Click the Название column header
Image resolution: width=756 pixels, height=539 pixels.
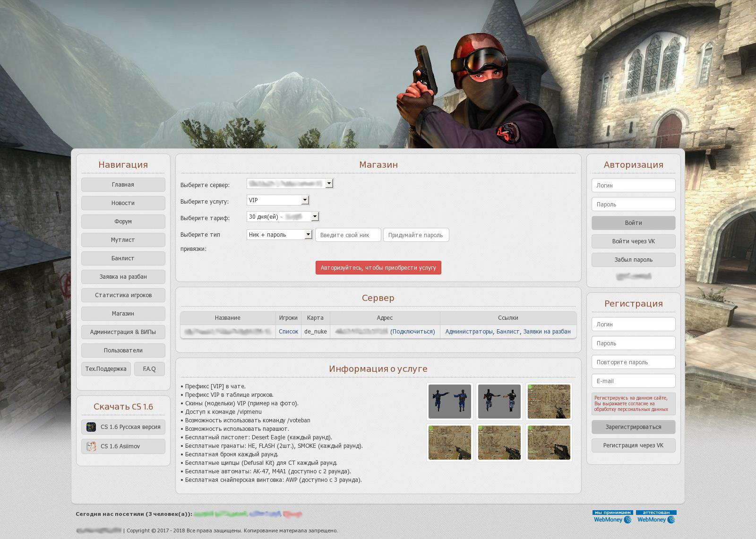pyautogui.click(x=228, y=318)
